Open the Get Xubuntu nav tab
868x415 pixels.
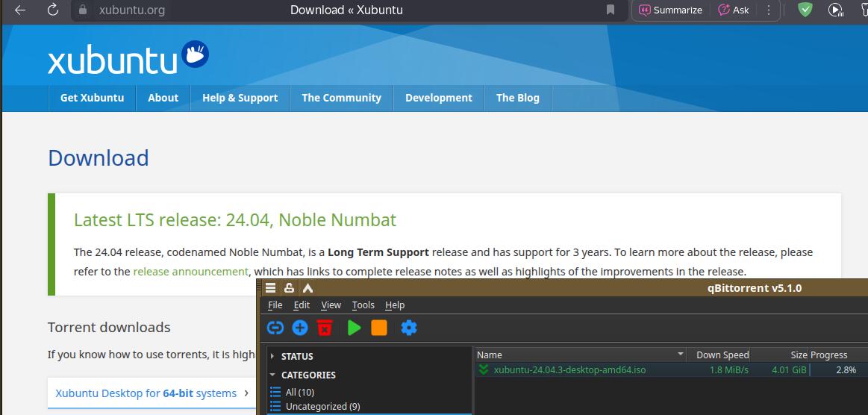pos(92,98)
